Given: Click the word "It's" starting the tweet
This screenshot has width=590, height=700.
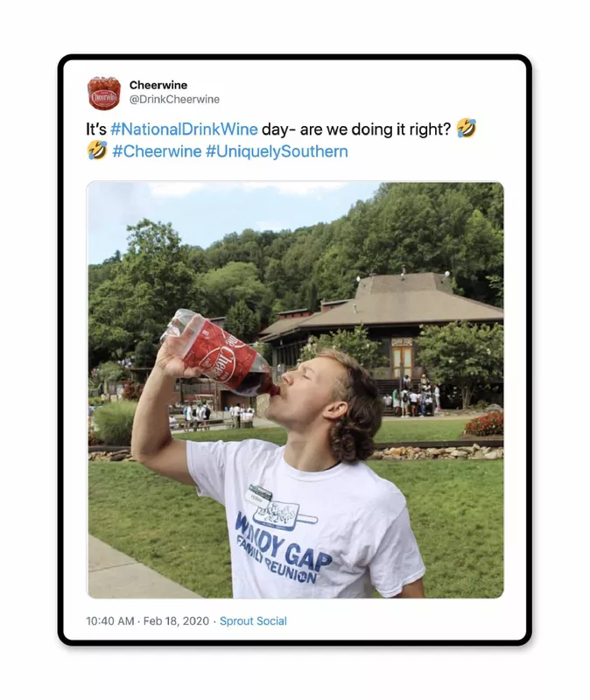Looking at the screenshot, I should tap(95, 129).
